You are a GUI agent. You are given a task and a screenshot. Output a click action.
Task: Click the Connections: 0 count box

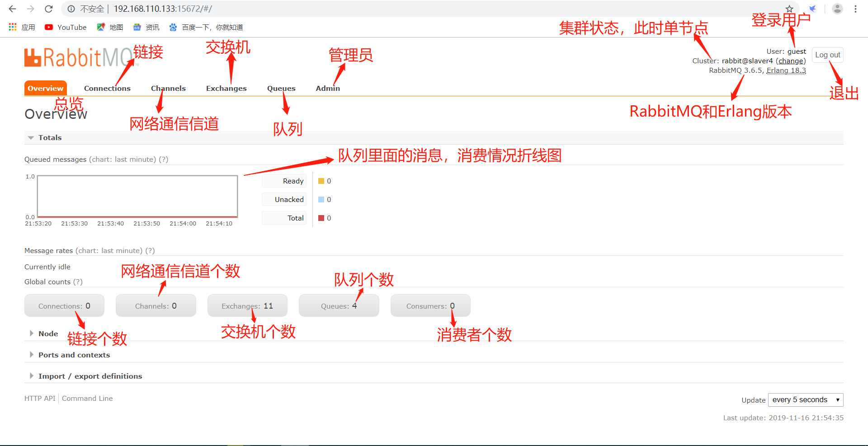[64, 305]
